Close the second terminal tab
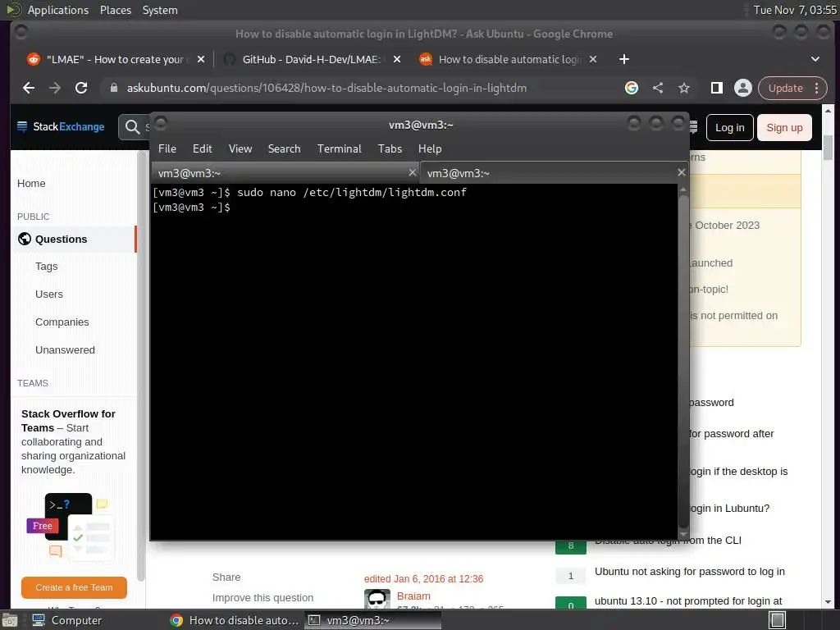The height and width of the screenshot is (630, 840). click(681, 172)
